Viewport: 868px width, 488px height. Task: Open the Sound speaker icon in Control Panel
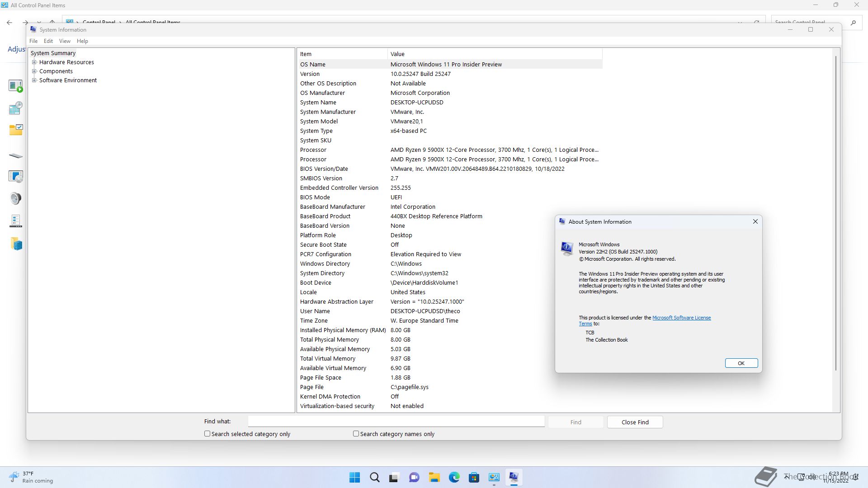(x=15, y=198)
